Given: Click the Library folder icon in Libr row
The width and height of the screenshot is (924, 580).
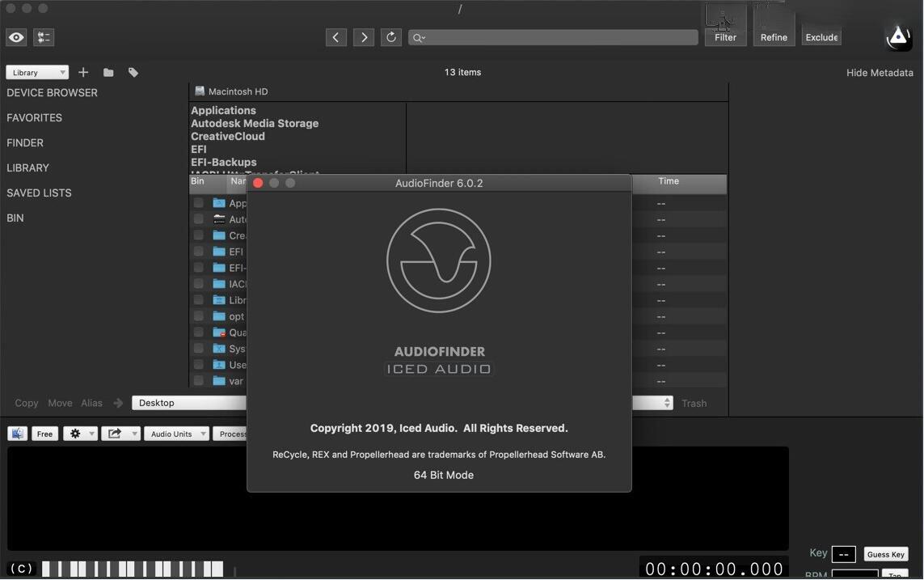Looking at the screenshot, I should tap(219, 300).
